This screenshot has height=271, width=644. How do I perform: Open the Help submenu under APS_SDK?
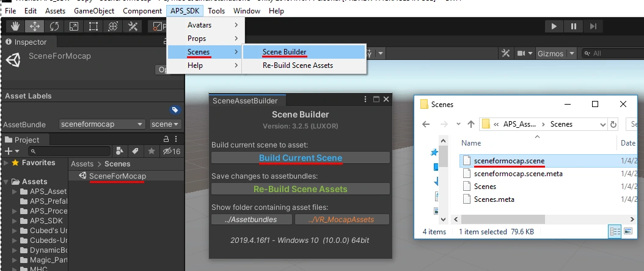[x=205, y=65]
